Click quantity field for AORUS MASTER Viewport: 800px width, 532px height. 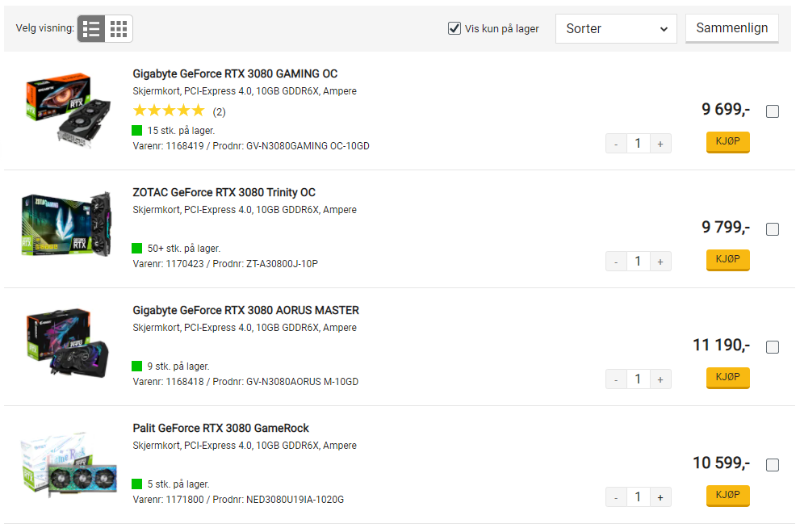638,379
